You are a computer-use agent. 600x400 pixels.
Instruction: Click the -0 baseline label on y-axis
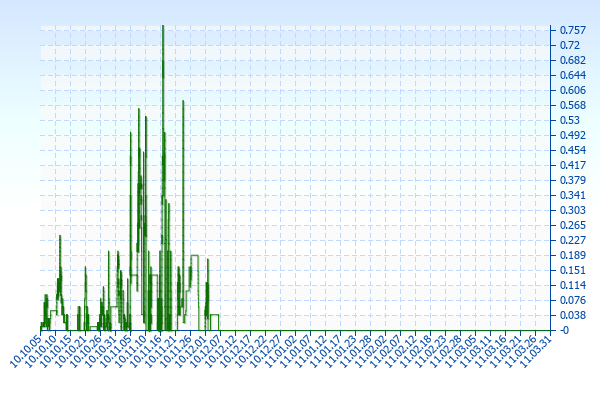(x=564, y=330)
